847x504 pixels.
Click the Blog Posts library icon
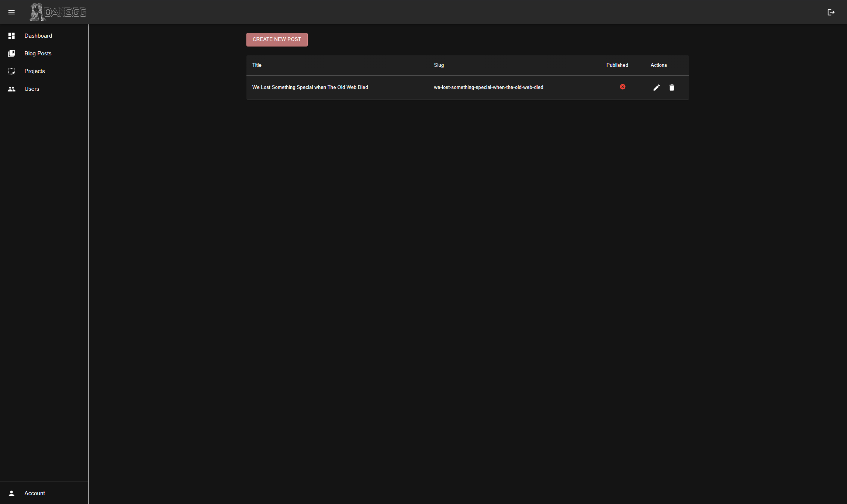[11, 53]
